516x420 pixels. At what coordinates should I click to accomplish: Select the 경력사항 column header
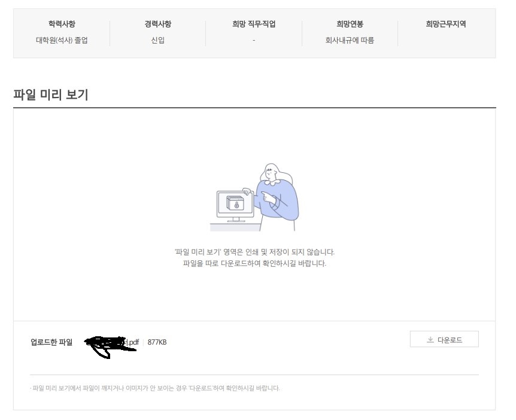click(157, 24)
